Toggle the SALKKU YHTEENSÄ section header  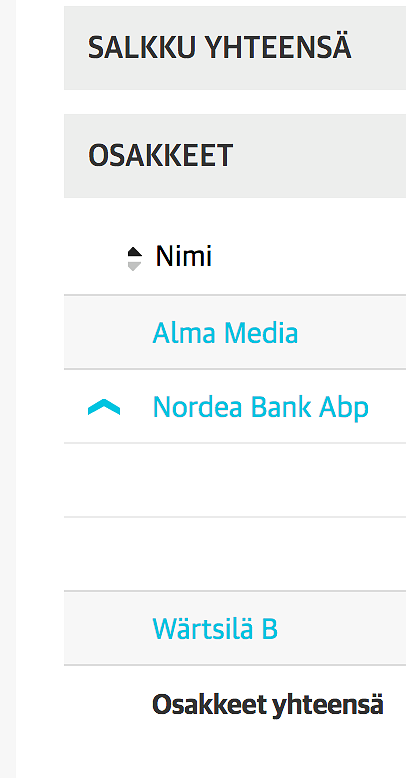tap(235, 48)
